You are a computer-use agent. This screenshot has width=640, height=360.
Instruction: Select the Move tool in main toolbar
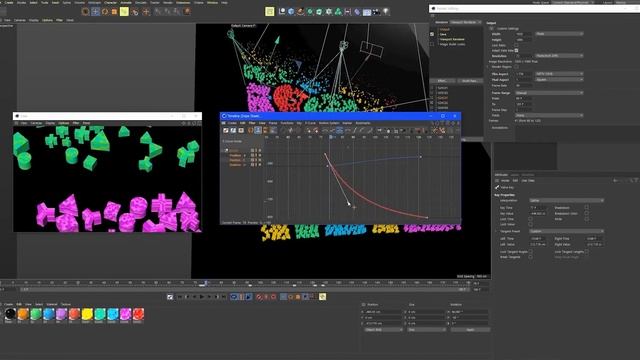coord(95,11)
